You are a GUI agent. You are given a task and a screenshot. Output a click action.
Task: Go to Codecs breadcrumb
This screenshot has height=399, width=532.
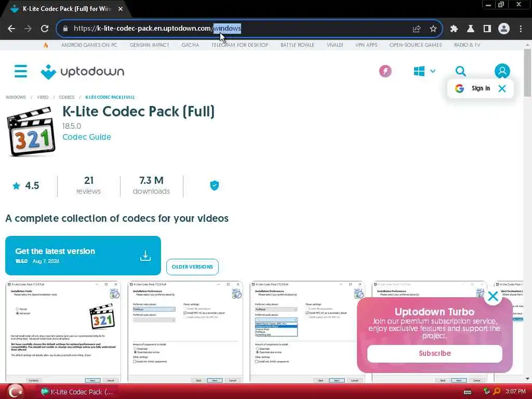[66, 97]
